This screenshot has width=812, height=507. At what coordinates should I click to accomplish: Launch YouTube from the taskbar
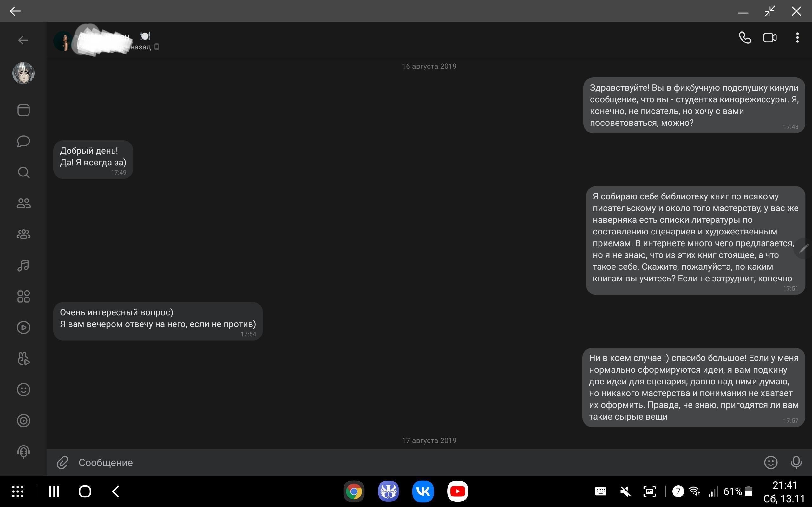457,491
